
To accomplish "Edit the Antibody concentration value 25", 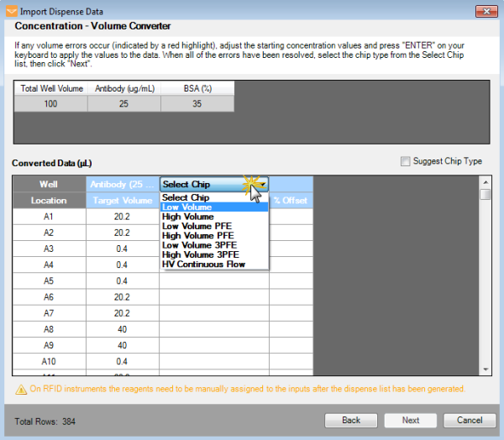I will click(124, 102).
